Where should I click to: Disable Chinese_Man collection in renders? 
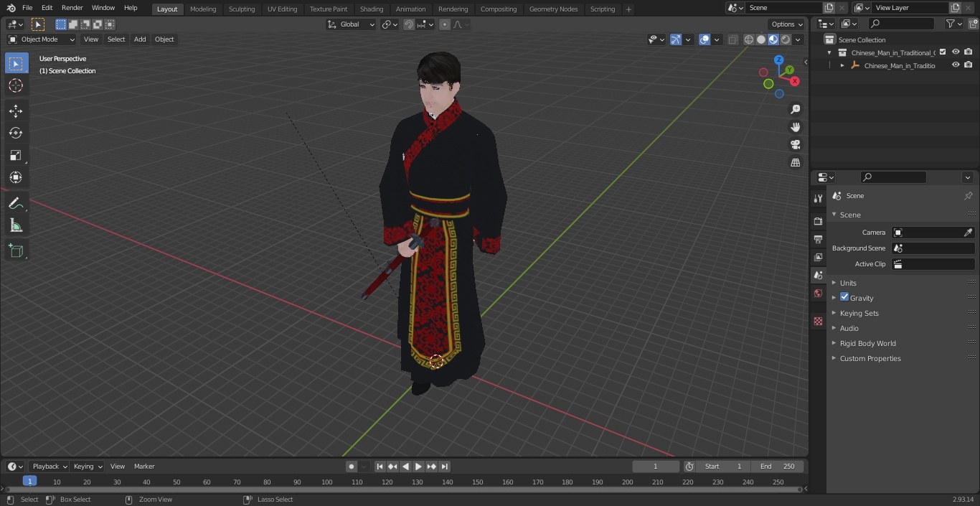click(x=969, y=52)
